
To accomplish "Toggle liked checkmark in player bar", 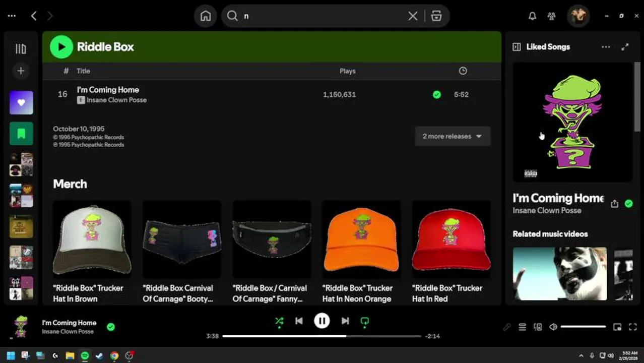I will click(x=111, y=327).
